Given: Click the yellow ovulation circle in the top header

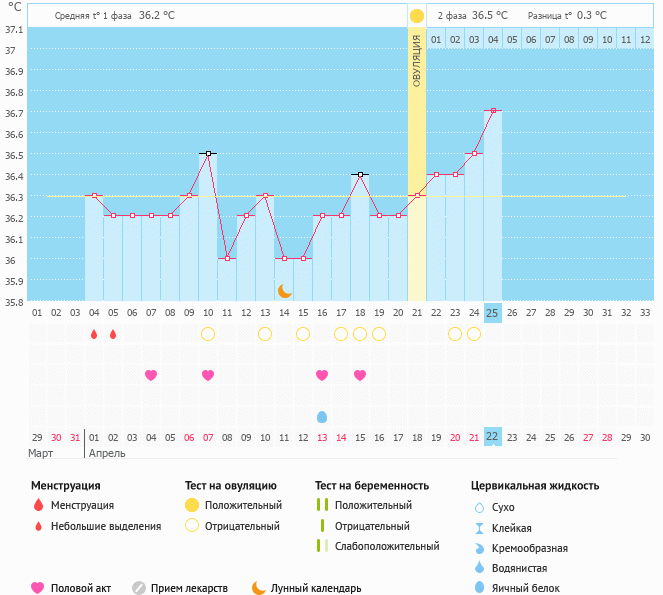Looking at the screenshot, I should (417, 16).
